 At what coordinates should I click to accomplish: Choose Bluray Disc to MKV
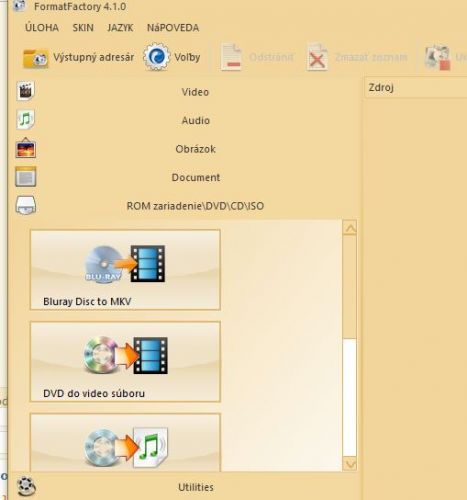tap(125, 270)
